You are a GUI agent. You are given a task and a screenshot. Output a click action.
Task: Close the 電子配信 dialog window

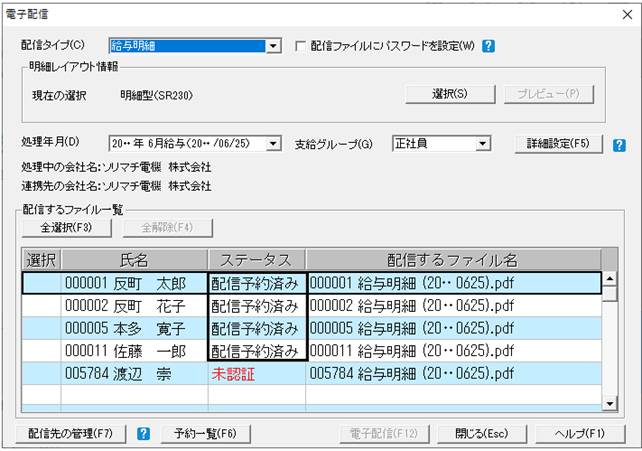click(627, 14)
